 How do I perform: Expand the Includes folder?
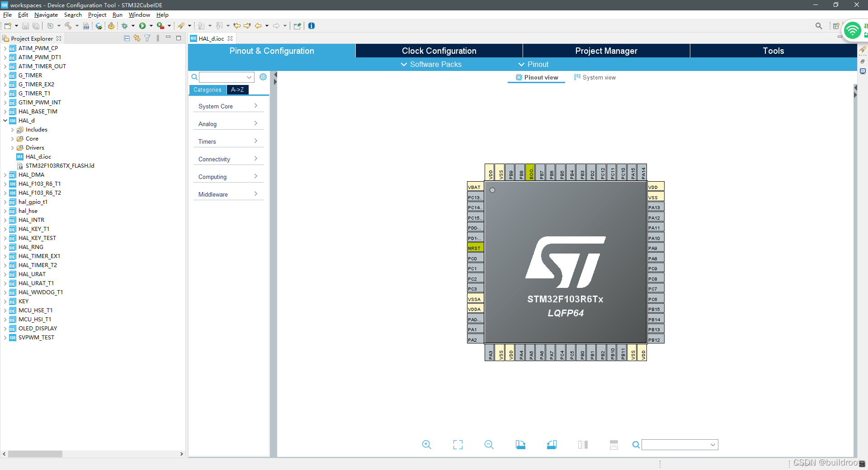point(12,130)
